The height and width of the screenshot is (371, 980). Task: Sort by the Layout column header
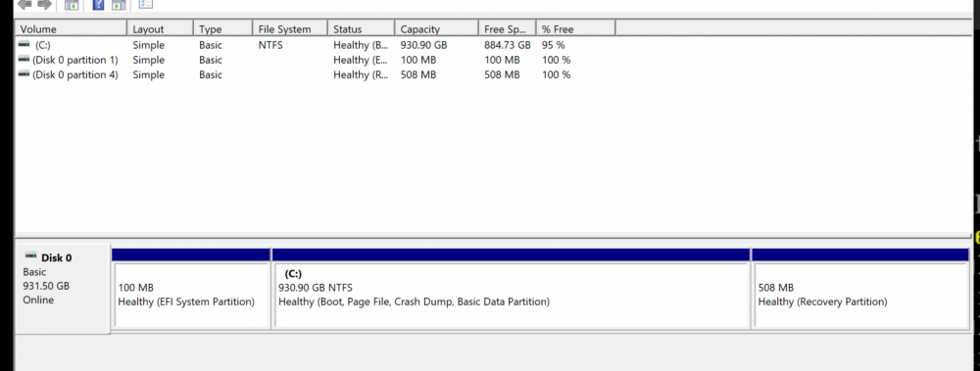(x=160, y=28)
